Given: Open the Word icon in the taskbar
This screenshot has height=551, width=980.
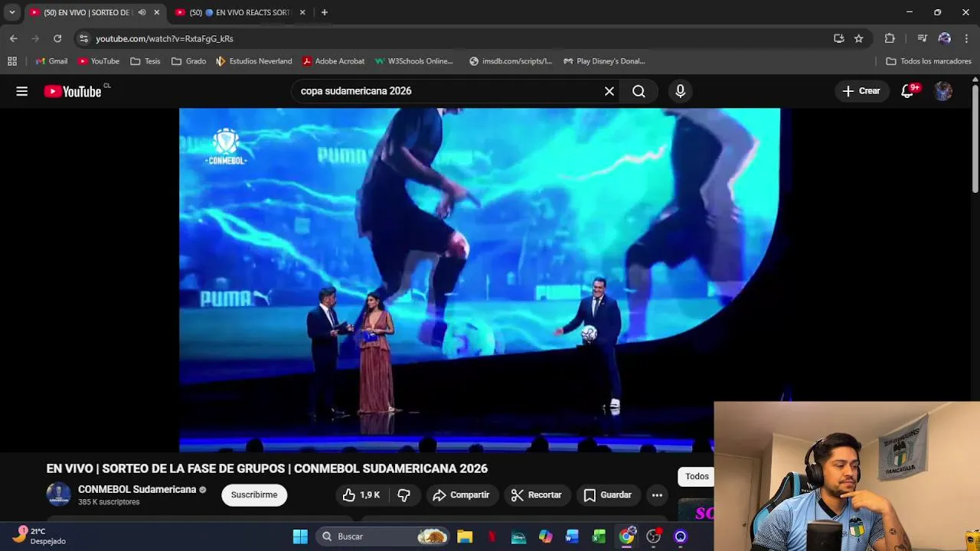Looking at the screenshot, I should (x=572, y=536).
